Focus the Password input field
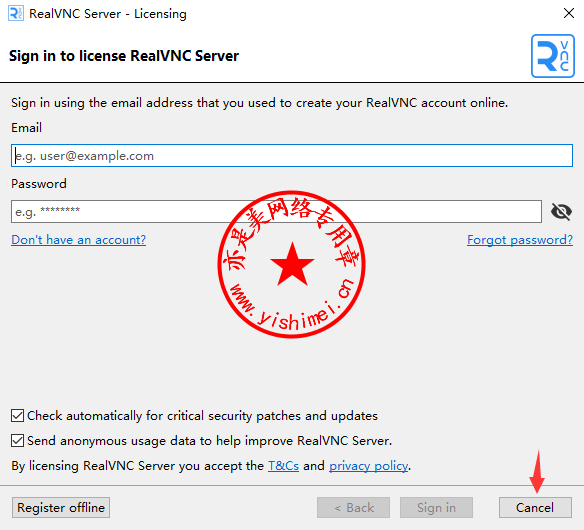The width and height of the screenshot is (584, 530). 276,212
